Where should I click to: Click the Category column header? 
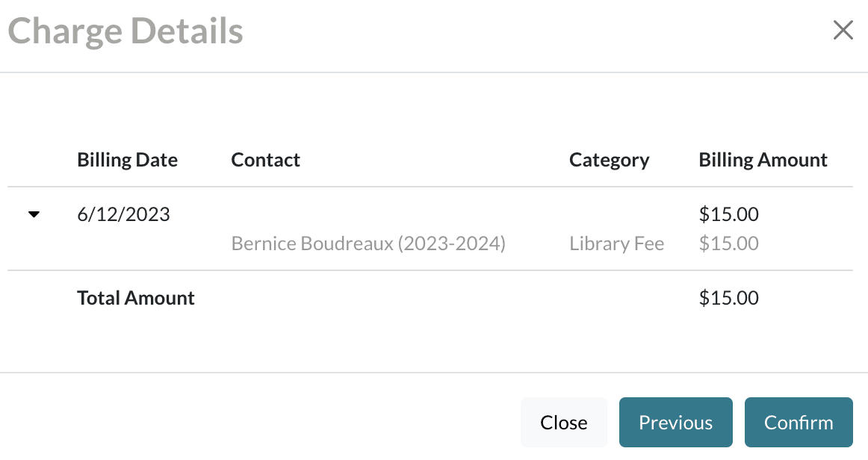tap(609, 160)
